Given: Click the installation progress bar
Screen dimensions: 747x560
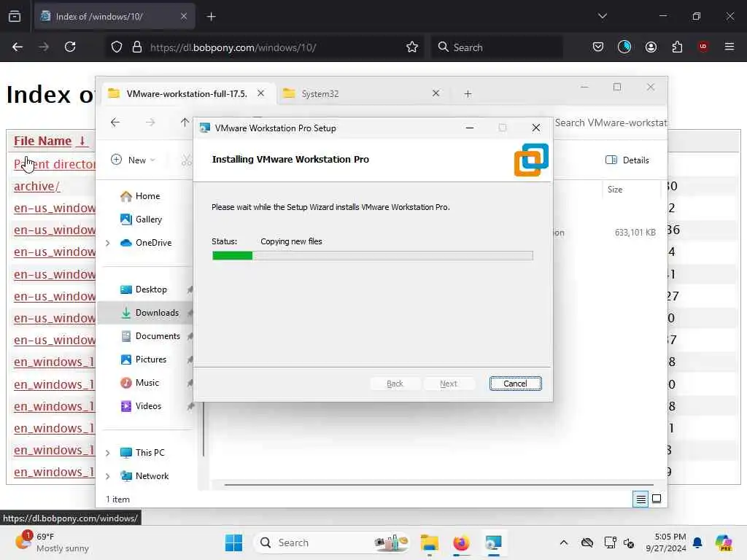Looking at the screenshot, I should click(x=373, y=256).
